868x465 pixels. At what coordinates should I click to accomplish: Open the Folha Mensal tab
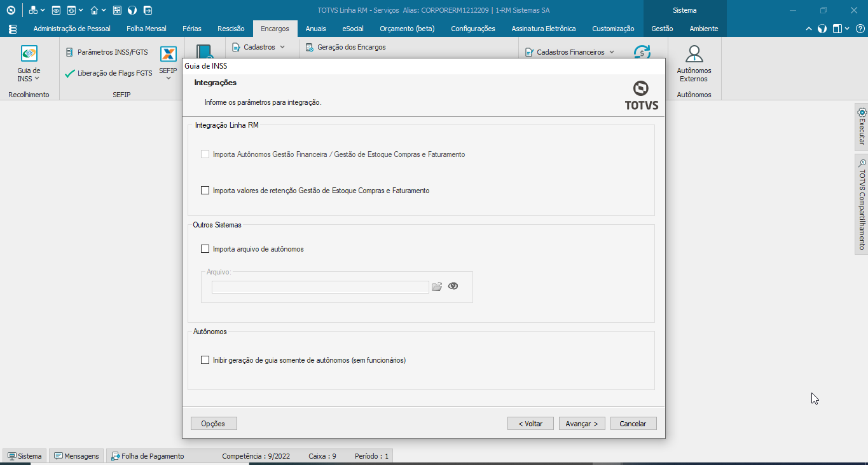click(146, 29)
